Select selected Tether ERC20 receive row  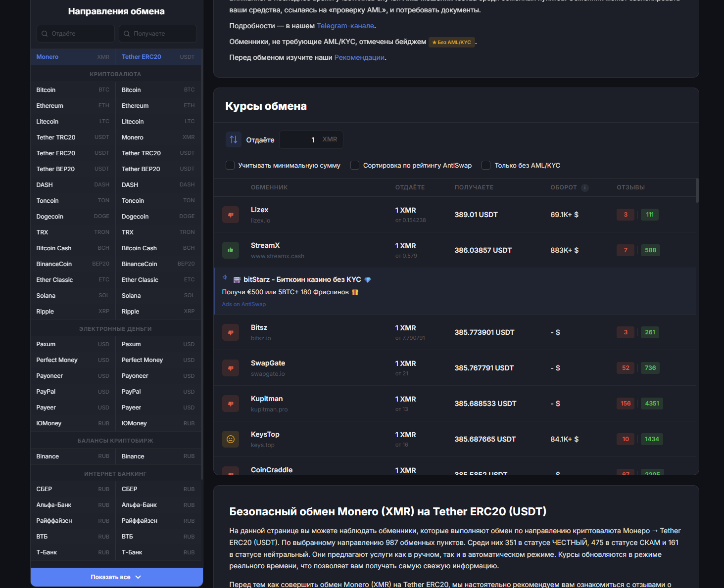pos(158,57)
